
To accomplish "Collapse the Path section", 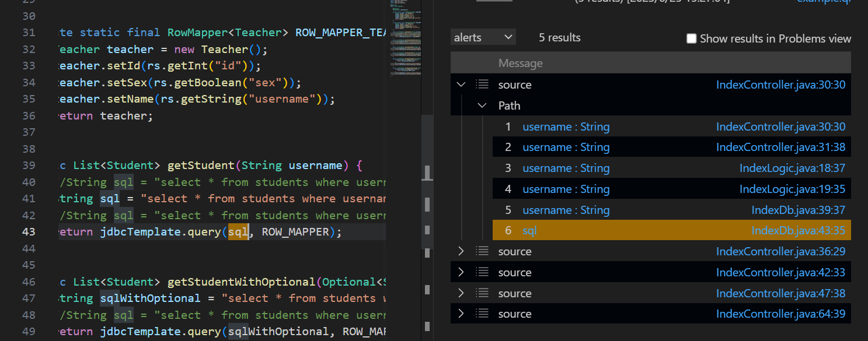I will point(482,106).
